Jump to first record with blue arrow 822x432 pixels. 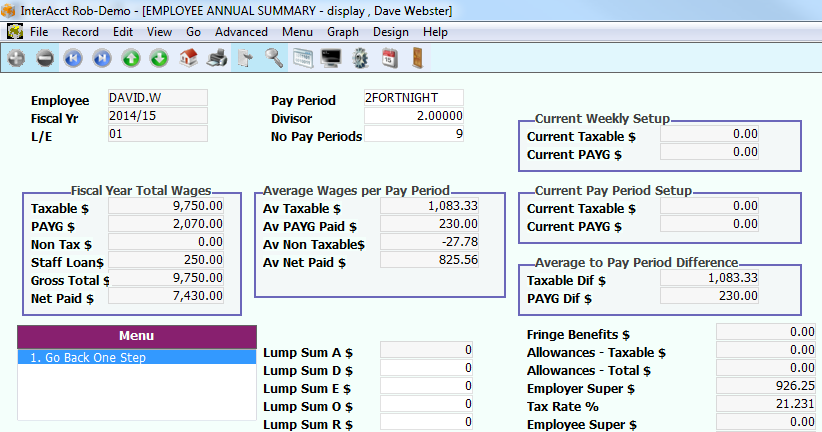(73, 58)
